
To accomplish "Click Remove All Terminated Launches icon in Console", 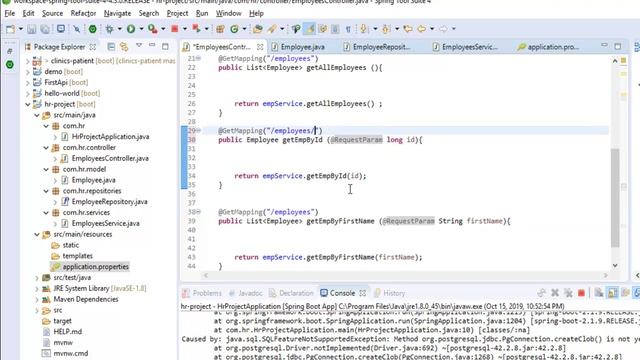I will pyautogui.click(x=568, y=293).
